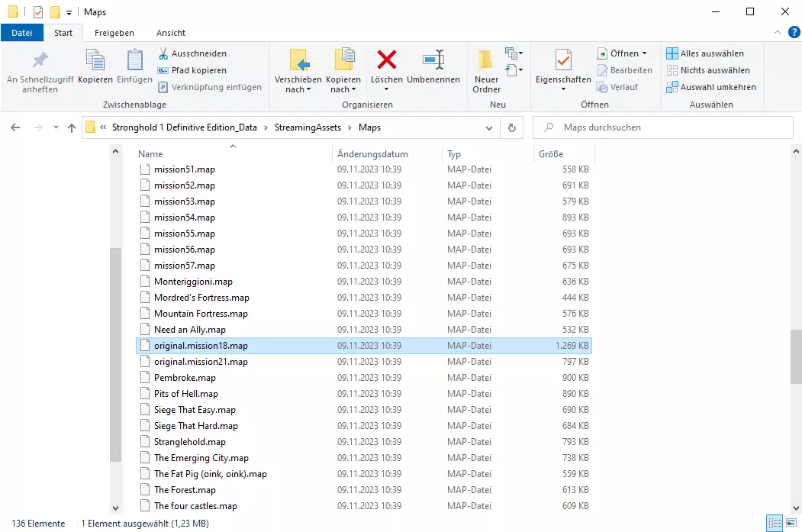Click navigation pane scroll up arrow
802x532 pixels.
point(115,151)
